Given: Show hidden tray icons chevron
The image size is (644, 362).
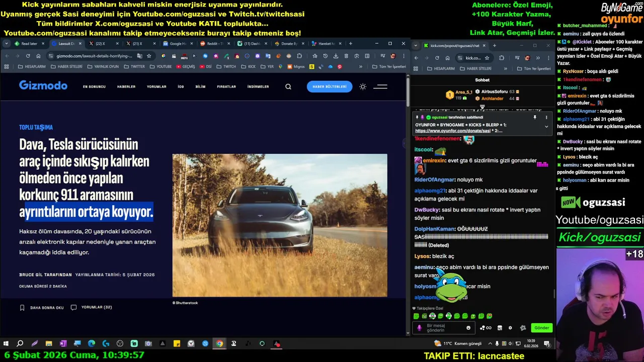Looking at the screenshot, I should point(491,344).
